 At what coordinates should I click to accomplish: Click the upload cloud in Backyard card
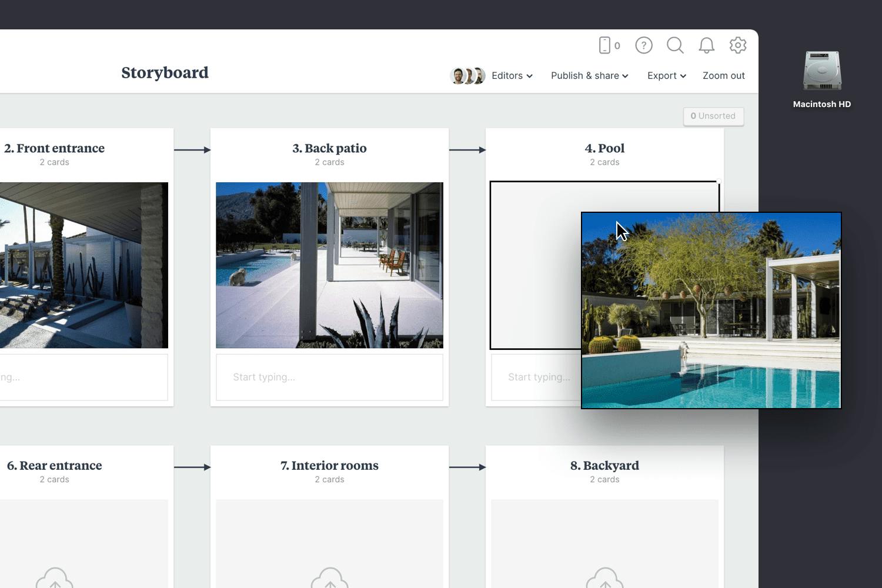(604, 579)
